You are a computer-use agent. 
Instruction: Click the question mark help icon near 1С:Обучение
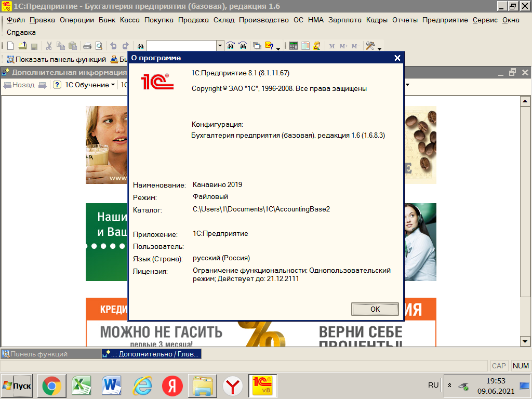[57, 85]
